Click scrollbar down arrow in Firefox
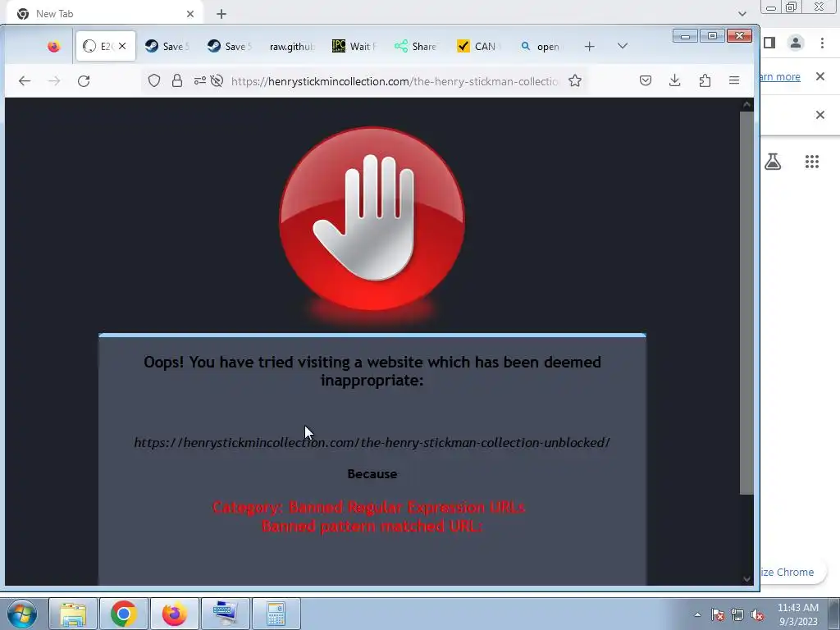This screenshot has width=840, height=630. [746, 578]
